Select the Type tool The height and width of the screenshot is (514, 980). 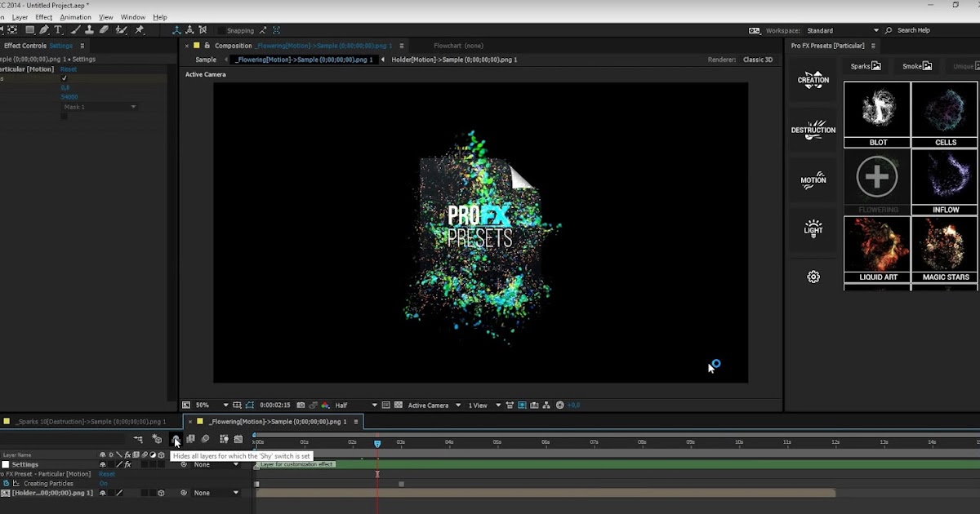(57, 29)
